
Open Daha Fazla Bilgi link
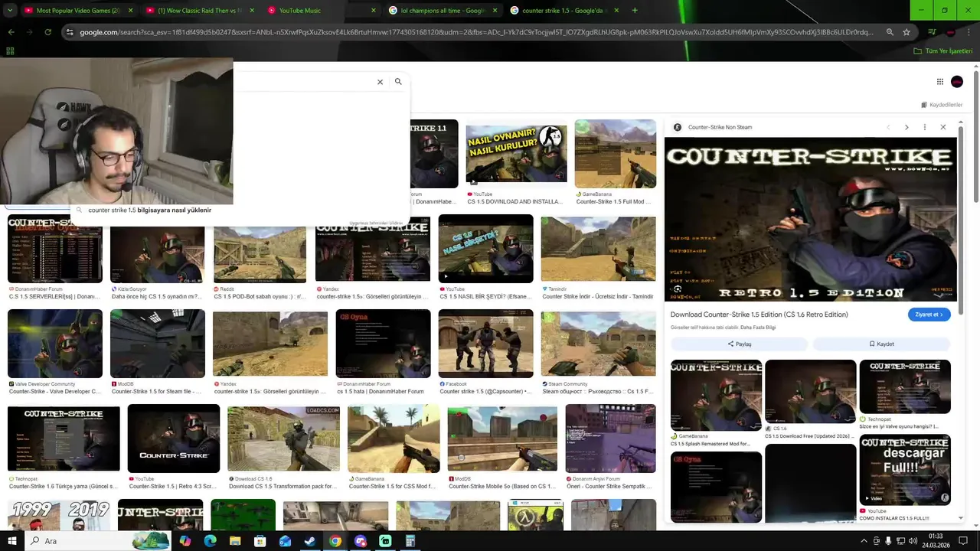pos(758,328)
